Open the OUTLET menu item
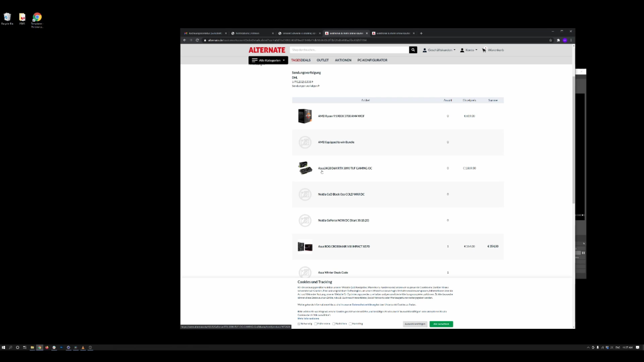 323,60
